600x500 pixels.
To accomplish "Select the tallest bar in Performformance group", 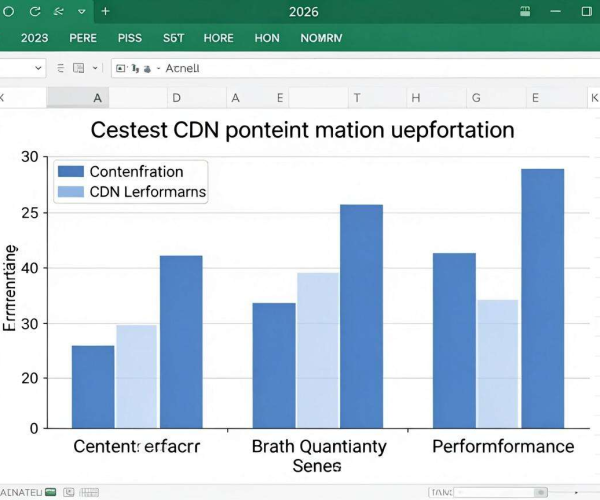I will click(x=543, y=298).
